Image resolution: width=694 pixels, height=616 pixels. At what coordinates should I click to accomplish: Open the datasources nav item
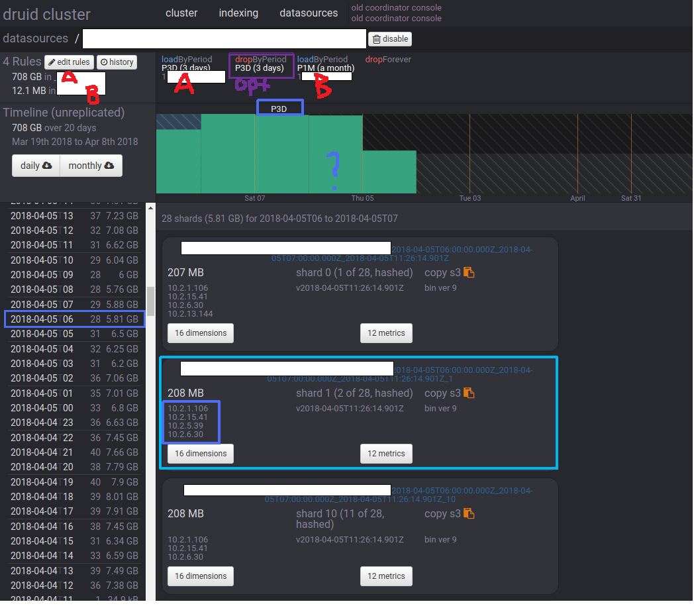click(309, 13)
